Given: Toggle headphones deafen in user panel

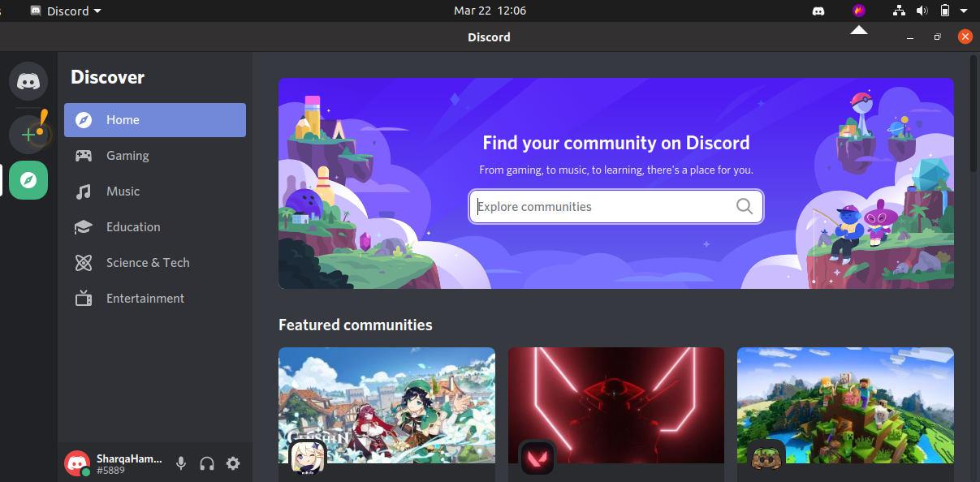Looking at the screenshot, I should (207, 463).
